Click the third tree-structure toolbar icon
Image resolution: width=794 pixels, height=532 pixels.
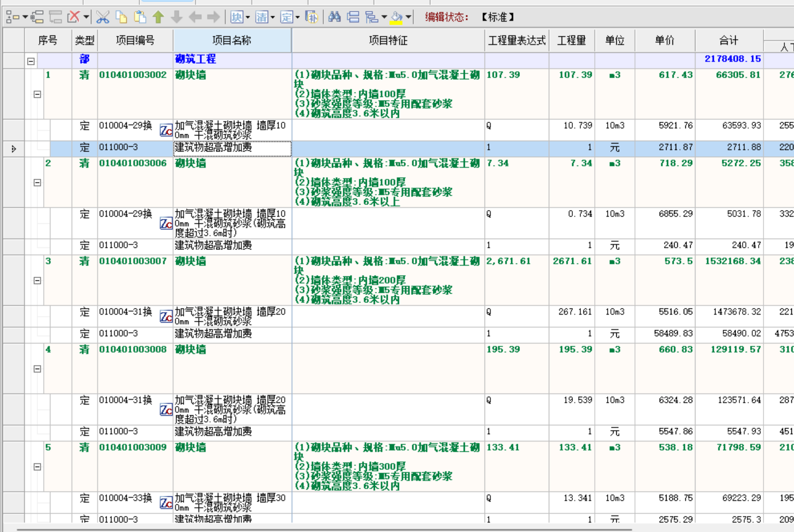pyautogui.click(x=55, y=17)
